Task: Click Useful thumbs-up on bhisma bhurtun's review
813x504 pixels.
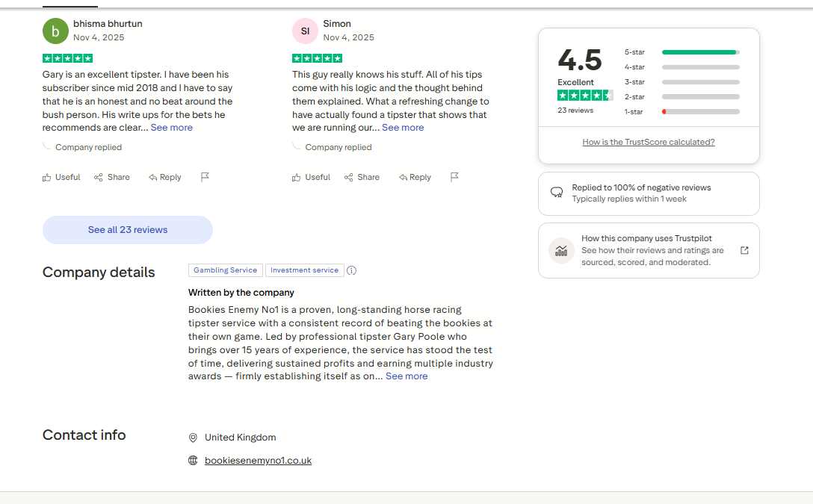Action: 61,178
